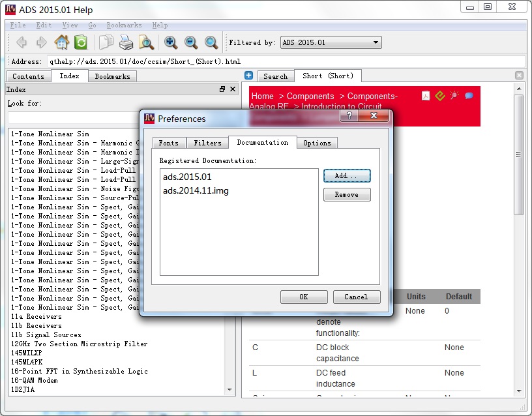Select 16-Point FFT in Synthesizable Logic
Image resolution: width=532 pixels, height=416 pixels.
tap(80, 371)
